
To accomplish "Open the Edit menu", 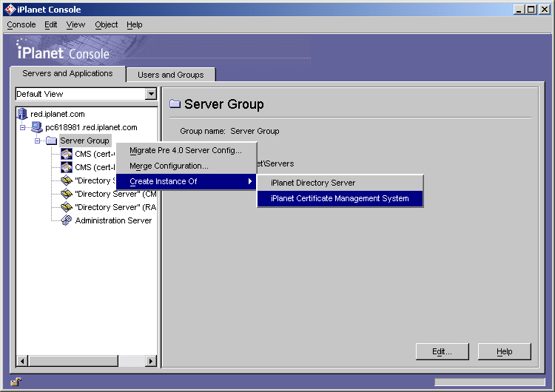I will [x=50, y=24].
